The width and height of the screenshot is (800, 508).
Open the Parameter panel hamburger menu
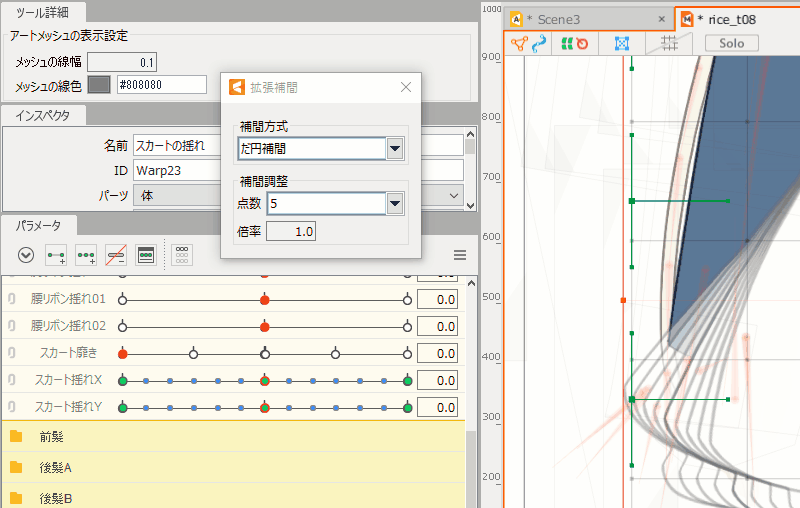[x=460, y=255]
